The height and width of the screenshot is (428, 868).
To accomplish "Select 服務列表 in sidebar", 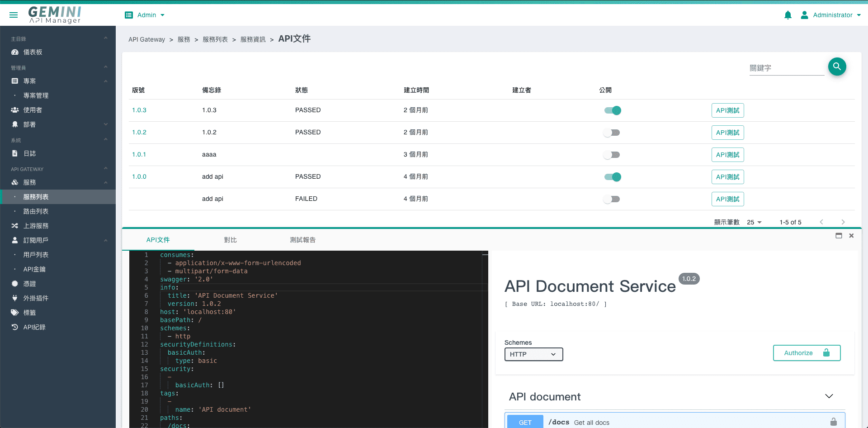I will click(58, 197).
